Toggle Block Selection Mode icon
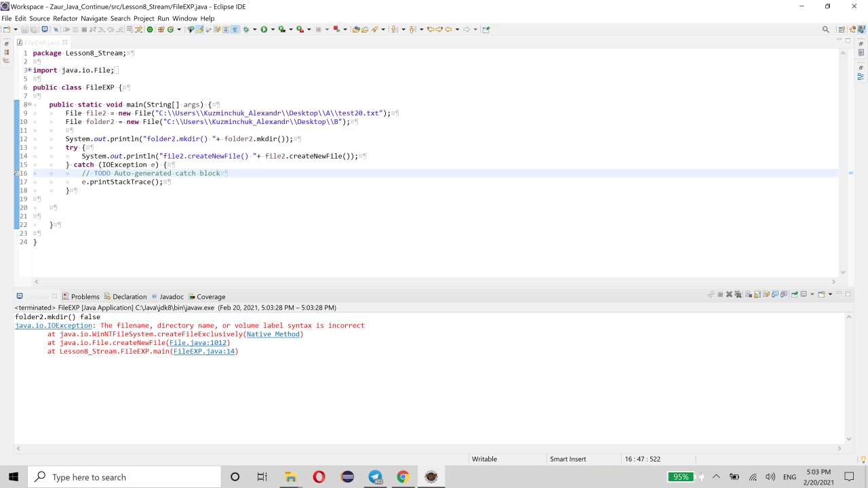 pos(225,29)
